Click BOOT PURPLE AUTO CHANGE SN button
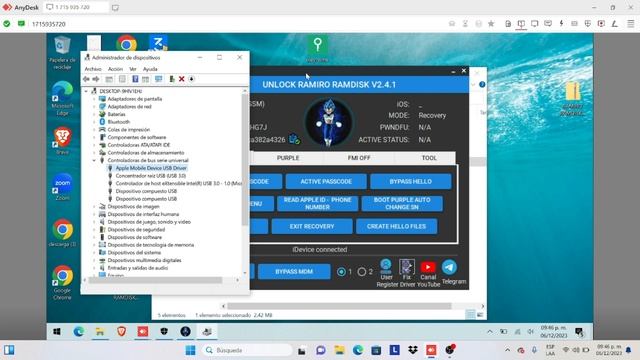The image size is (640, 360). tap(402, 203)
